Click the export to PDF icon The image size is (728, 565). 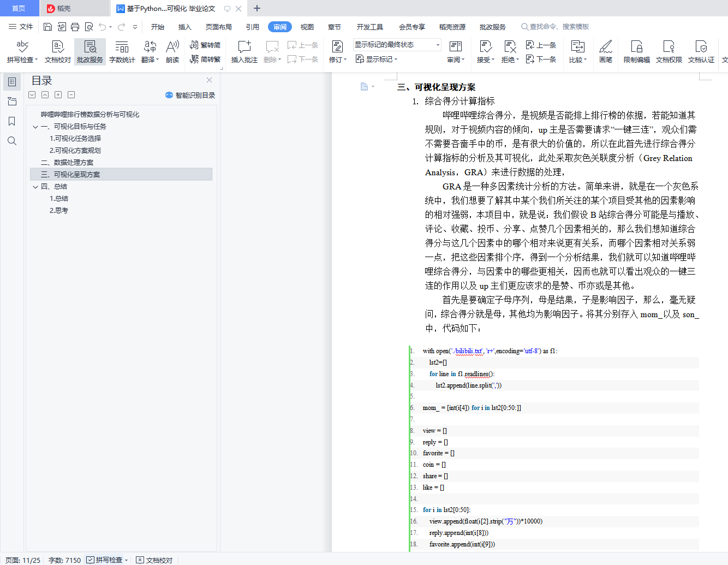pos(62,27)
